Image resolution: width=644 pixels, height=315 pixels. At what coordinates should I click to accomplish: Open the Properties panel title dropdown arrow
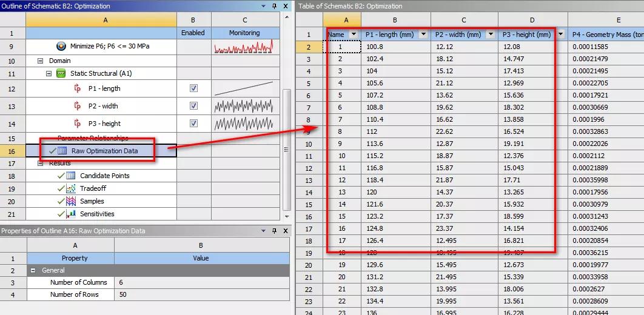click(x=264, y=231)
